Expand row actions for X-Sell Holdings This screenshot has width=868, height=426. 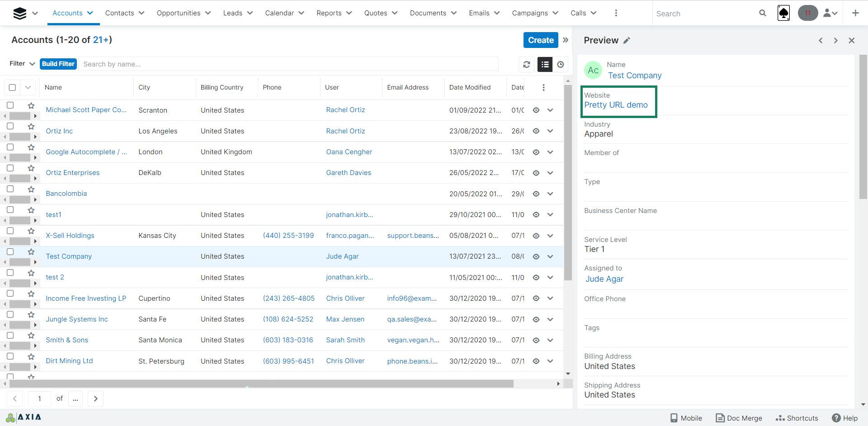click(x=550, y=236)
